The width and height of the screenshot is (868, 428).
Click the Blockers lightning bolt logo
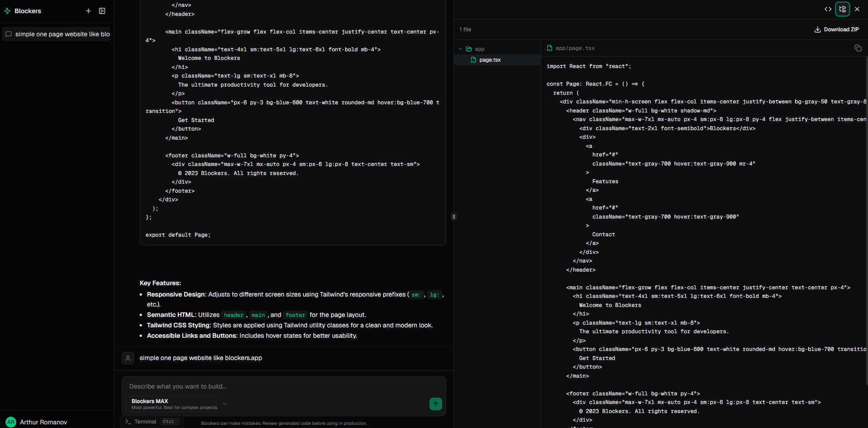coord(7,11)
